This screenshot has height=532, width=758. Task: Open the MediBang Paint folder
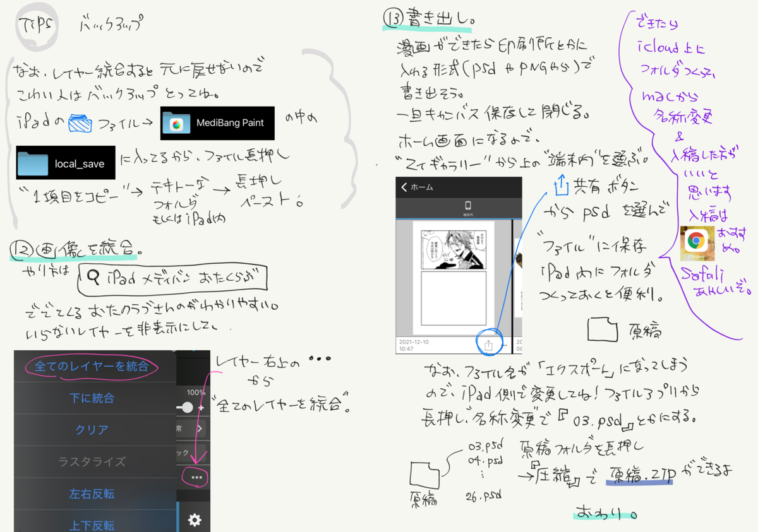point(217,123)
